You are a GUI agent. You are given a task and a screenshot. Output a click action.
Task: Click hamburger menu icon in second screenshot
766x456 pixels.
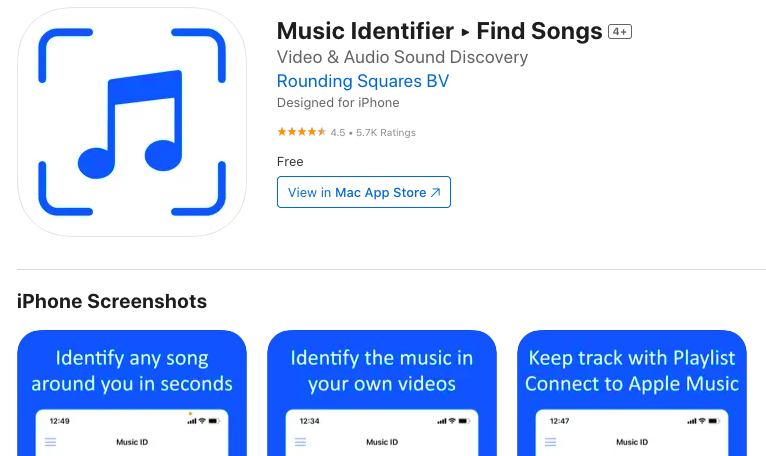point(300,442)
